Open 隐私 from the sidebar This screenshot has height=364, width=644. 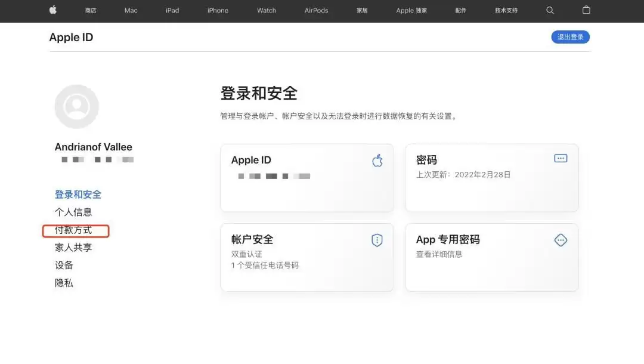63,282
